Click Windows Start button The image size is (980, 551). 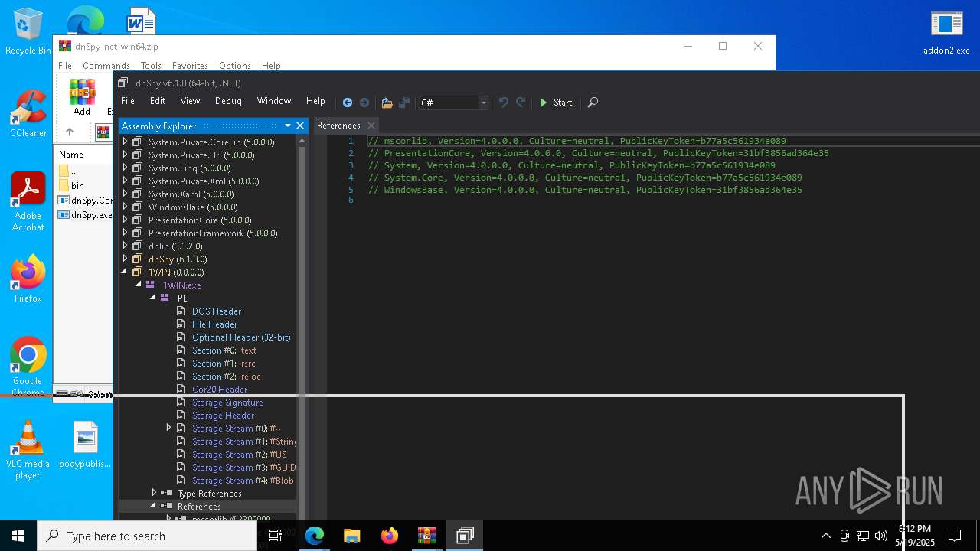(x=18, y=536)
